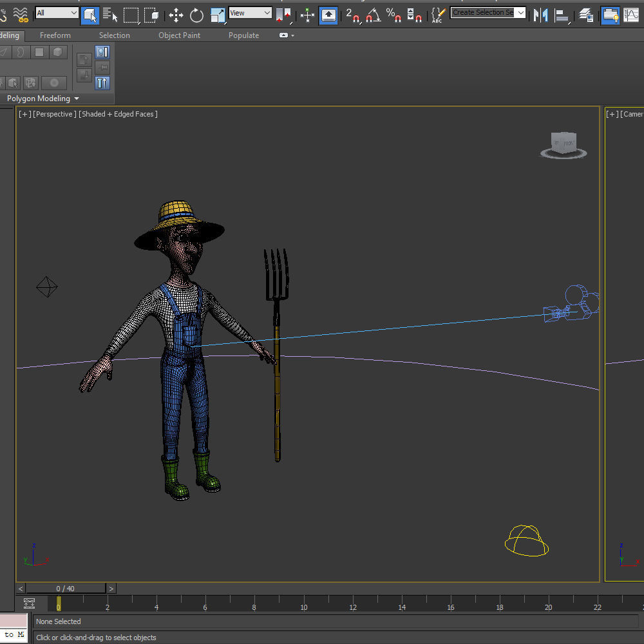Open the Mini Curve Editor icon
644x644 pixels.
tap(29, 603)
